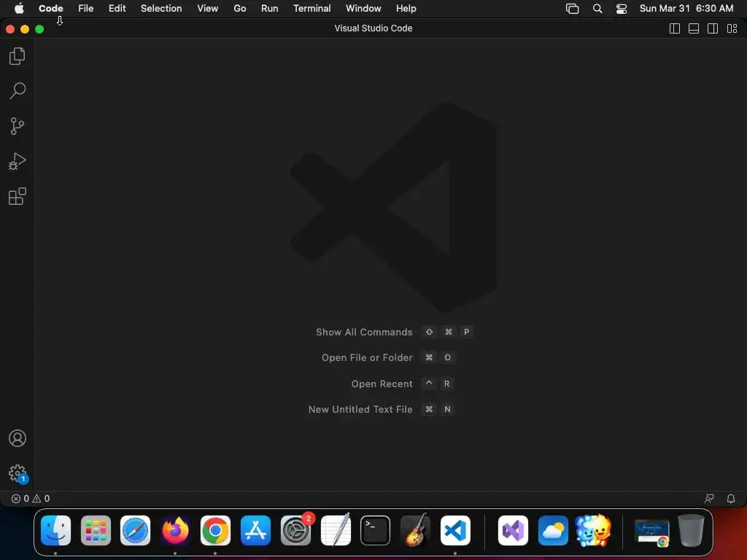Viewport: 747px width, 560px height.
Task: Open App Store from the Dock
Action: click(x=255, y=531)
